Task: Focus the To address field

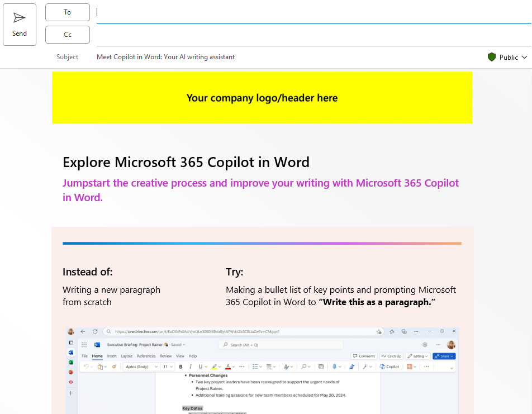Action: [x=314, y=12]
